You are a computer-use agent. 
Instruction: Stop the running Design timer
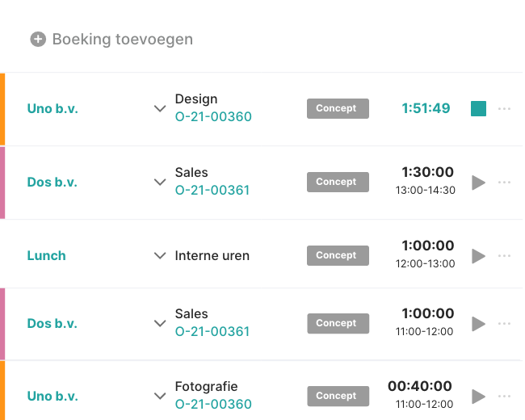[478, 108]
